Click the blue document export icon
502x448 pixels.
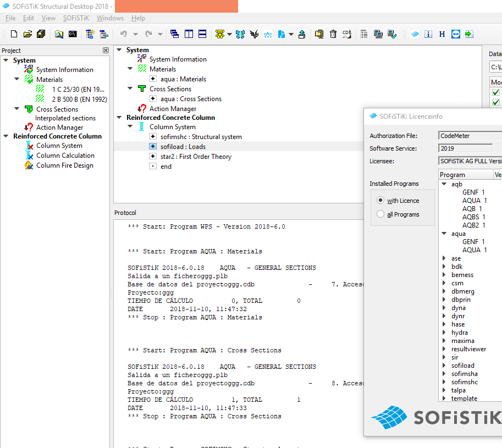(282, 34)
